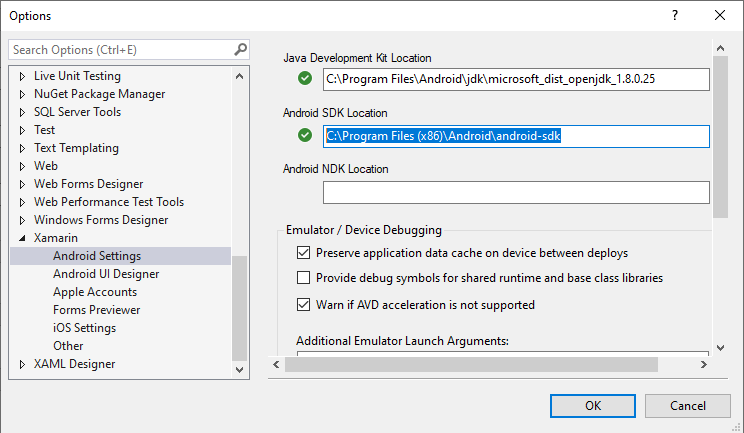Click the settings pane scroll-up arrow

720,48
